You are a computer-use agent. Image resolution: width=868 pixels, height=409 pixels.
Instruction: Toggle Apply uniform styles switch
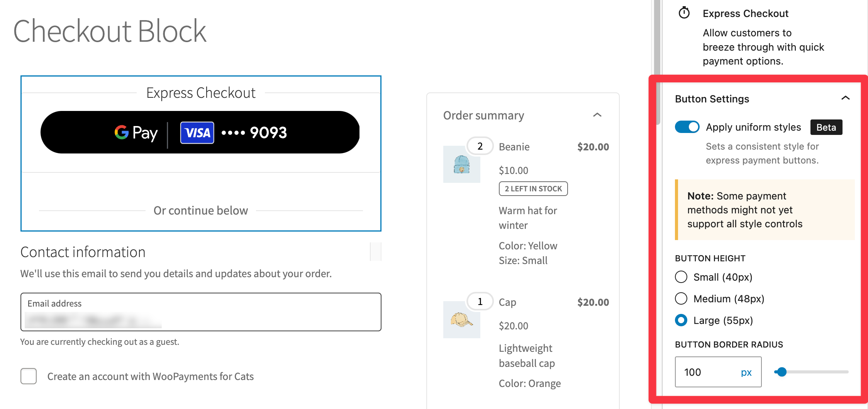click(687, 127)
